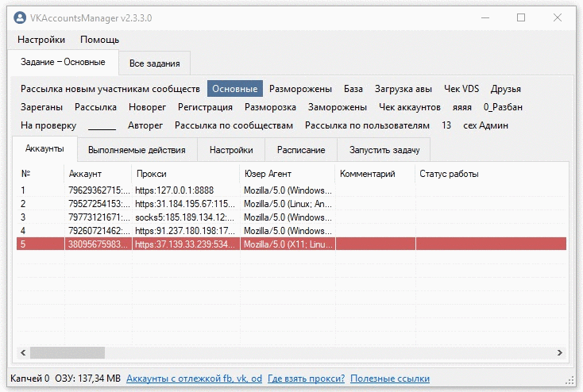Select the База task
This screenshot has height=392, width=583.
(x=353, y=89)
